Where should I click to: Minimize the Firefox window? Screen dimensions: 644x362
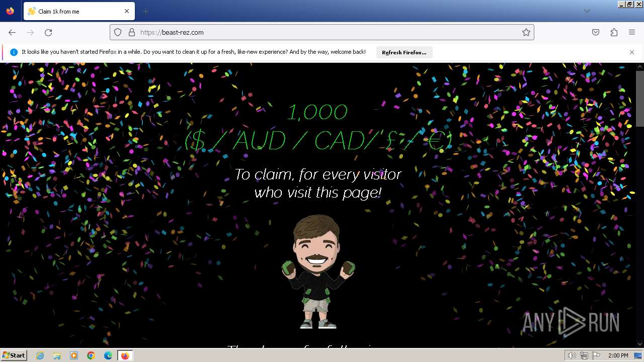coord(622,4)
